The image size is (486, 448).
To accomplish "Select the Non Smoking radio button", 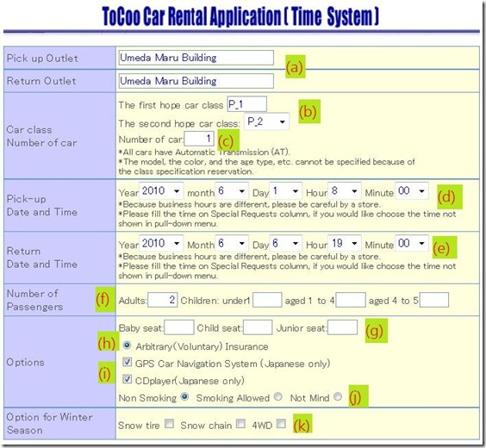I will pos(184,396).
